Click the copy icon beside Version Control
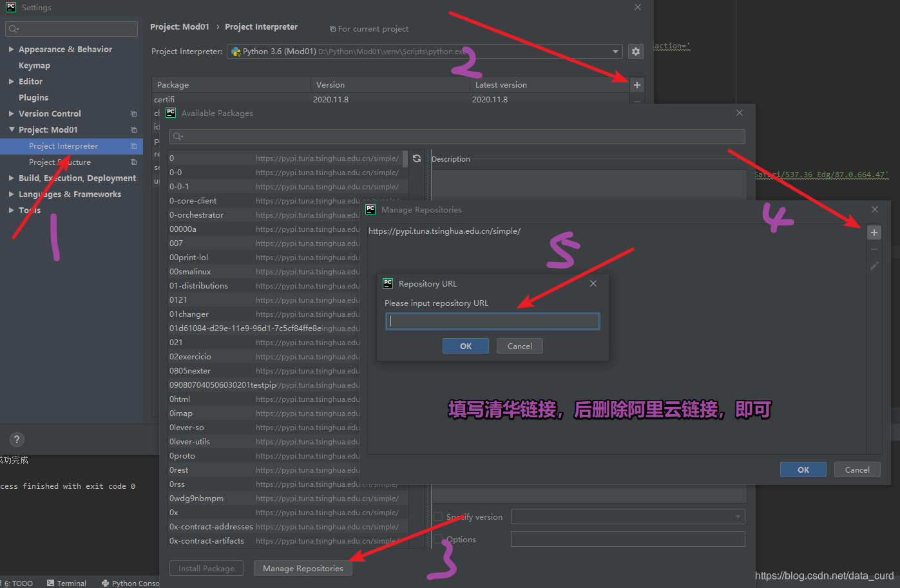 pos(133,113)
